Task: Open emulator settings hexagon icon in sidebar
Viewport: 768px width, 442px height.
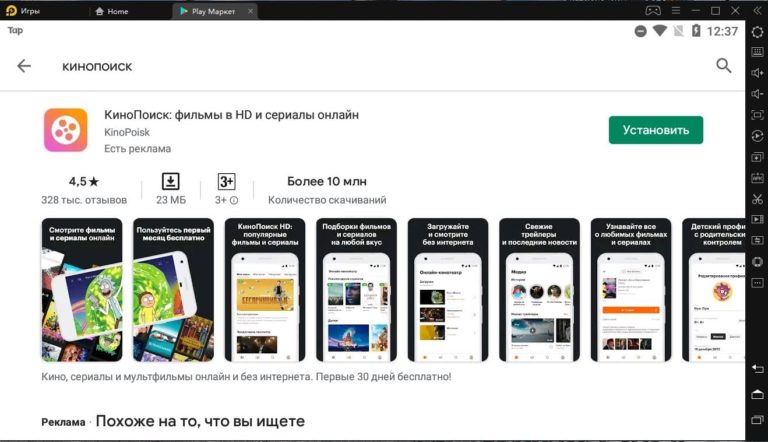Action: coord(757,32)
